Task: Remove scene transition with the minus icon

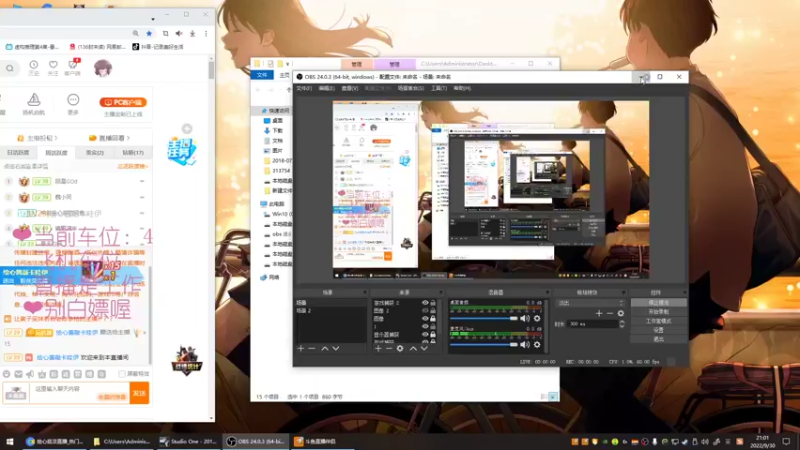Action: point(610,313)
